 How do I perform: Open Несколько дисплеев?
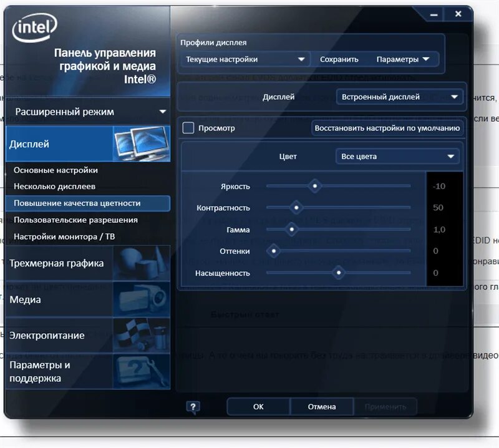(54, 187)
